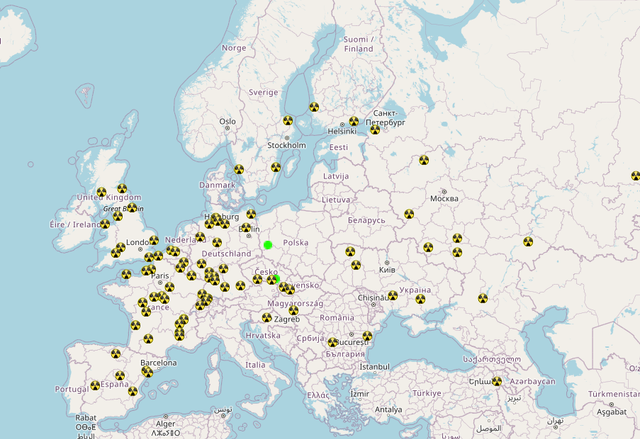Click the Norge country label
The width and height of the screenshot is (640, 439).
point(234,48)
